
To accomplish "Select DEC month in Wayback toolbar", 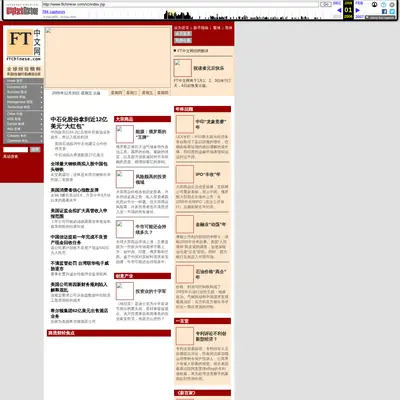I will (337, 3).
